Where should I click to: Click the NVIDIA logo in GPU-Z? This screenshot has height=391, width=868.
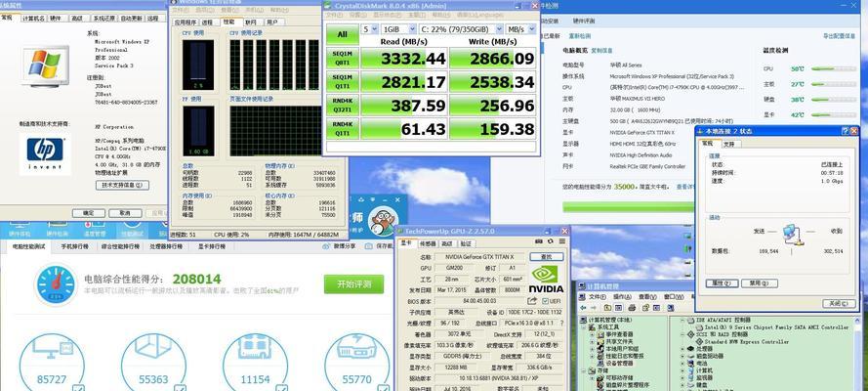547,279
